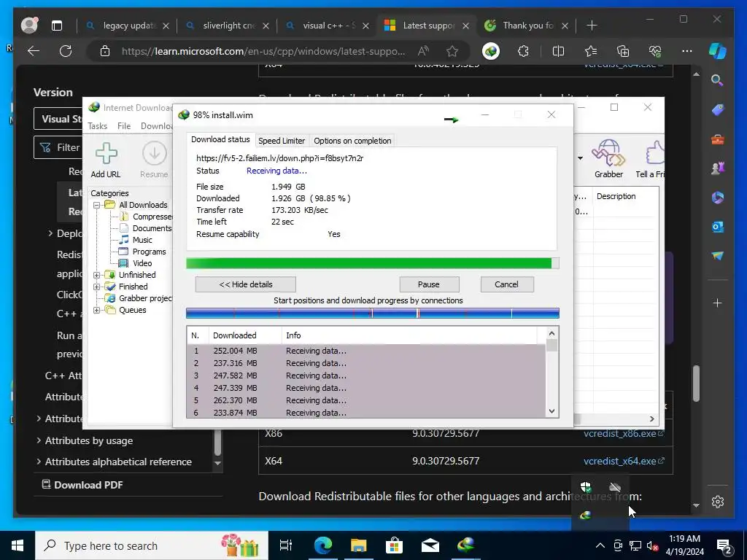Open Shopping tag icon in Edge sidebar

[718, 110]
